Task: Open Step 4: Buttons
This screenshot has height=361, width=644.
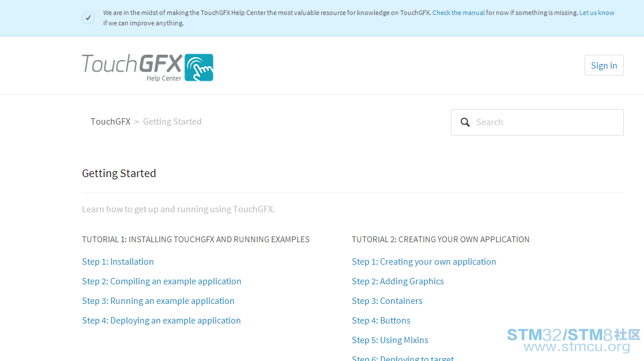Action: tap(381, 321)
